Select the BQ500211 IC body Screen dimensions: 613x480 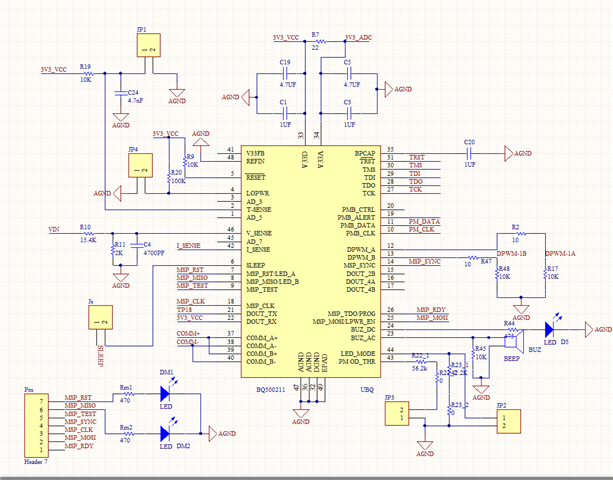click(x=311, y=262)
